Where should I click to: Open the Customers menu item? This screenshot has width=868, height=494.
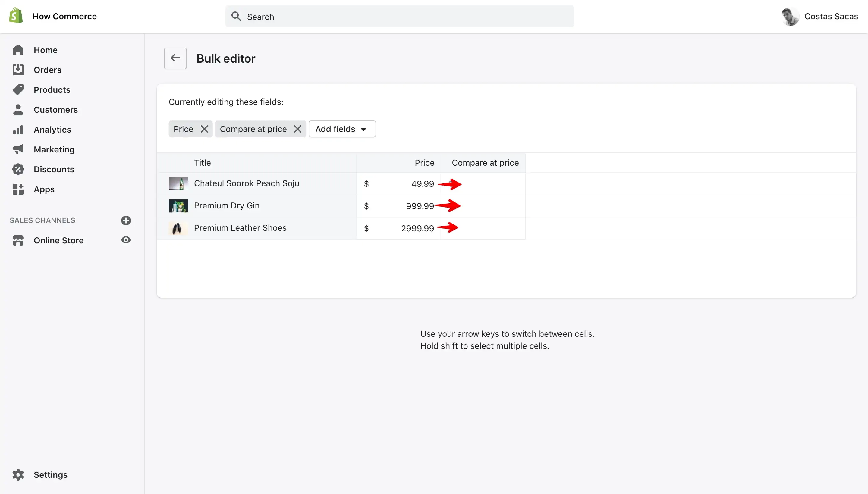[56, 110]
